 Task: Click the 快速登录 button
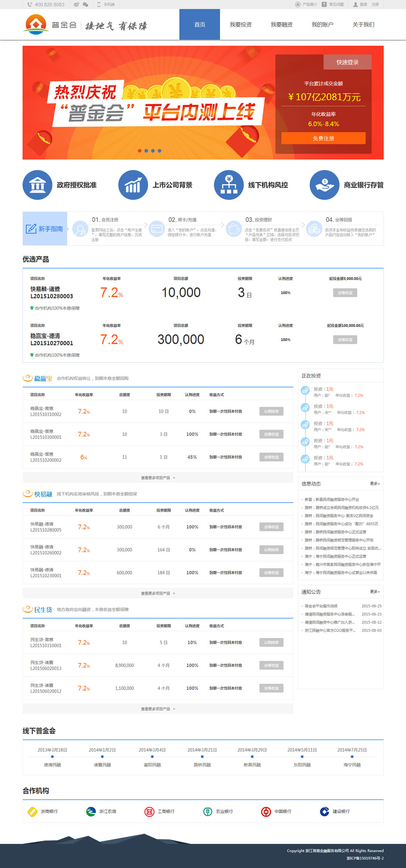pos(347,62)
